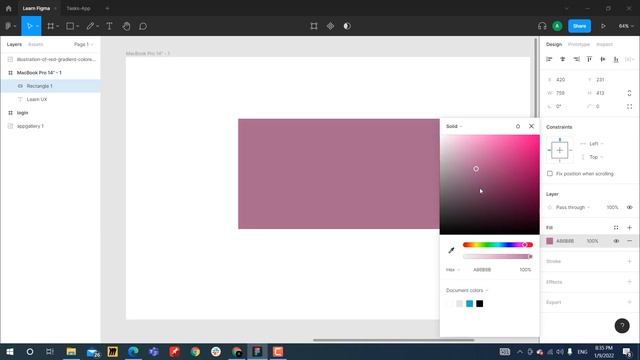Click the Use as mask icon
640x360 pixels.
[x=347, y=26]
